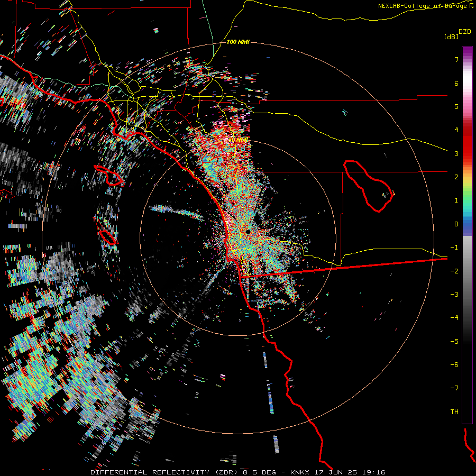Click the -2 value on the color scale
This screenshot has height=476, width=476.
click(x=454, y=271)
